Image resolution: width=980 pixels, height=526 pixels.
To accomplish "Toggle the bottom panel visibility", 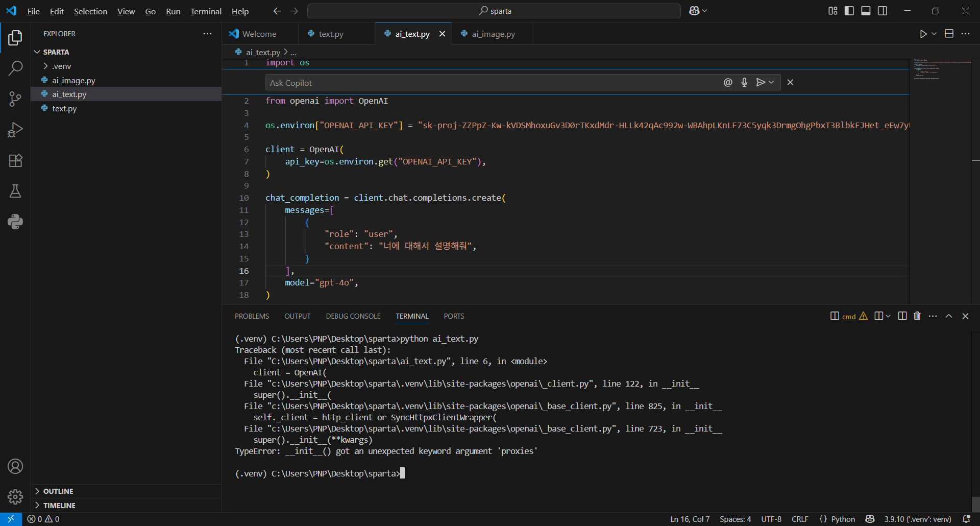I will pos(866,11).
